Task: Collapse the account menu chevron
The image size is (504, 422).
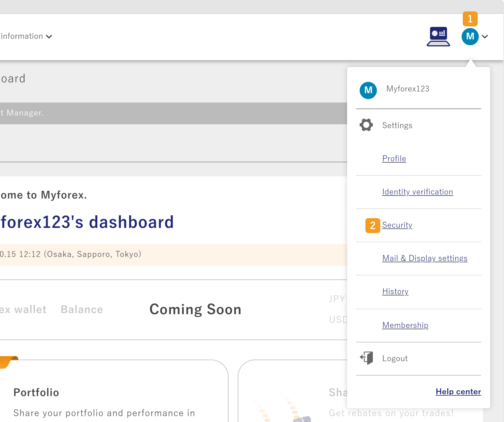Action: [485, 37]
